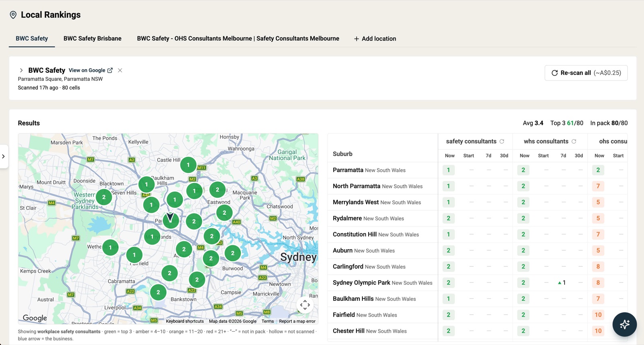The image size is (644, 345).
Task: Click Add location
Action: tap(375, 39)
